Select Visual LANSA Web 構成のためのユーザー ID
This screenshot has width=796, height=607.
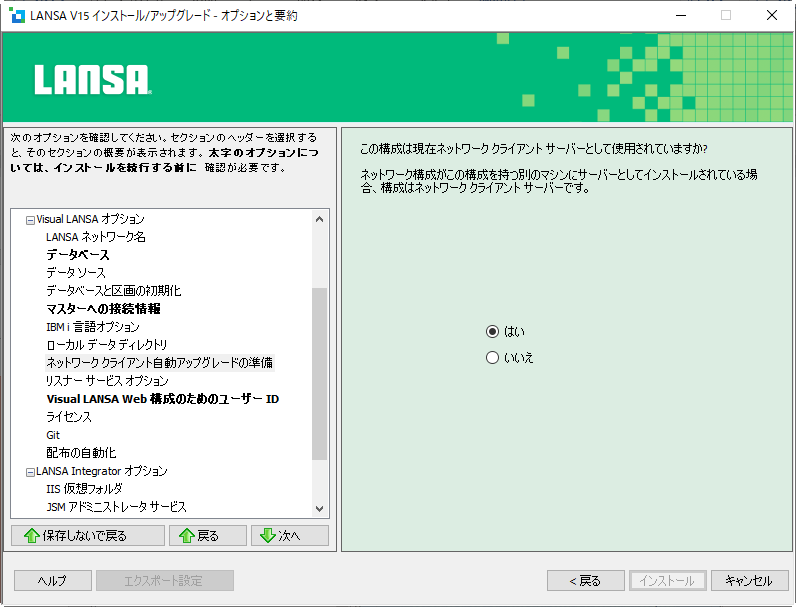tap(163, 399)
